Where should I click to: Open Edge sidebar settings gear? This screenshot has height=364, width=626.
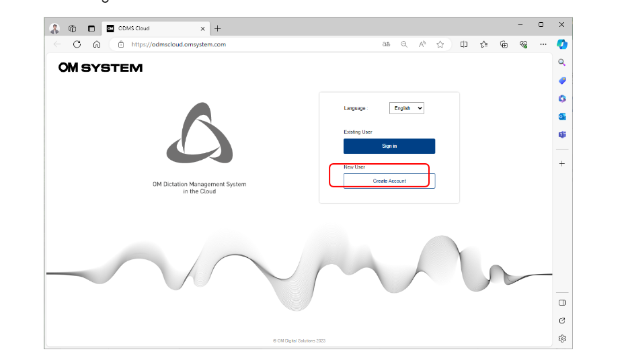click(562, 338)
